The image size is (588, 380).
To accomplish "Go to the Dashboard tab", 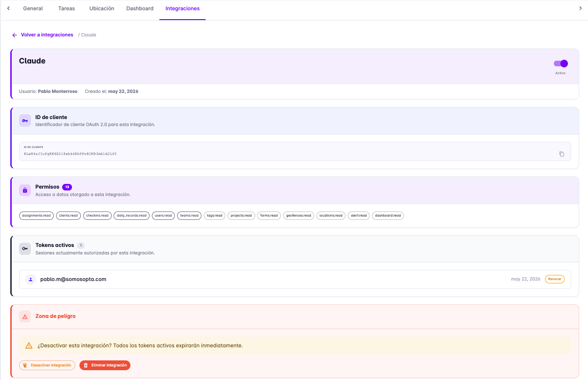I will pyautogui.click(x=140, y=8).
